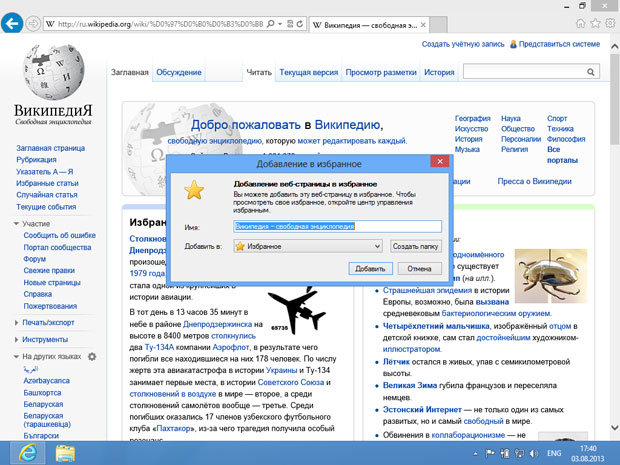The width and height of the screenshot is (620, 465).
Task: Expand the Печать/экспорт sidebar section
Action: [16, 323]
